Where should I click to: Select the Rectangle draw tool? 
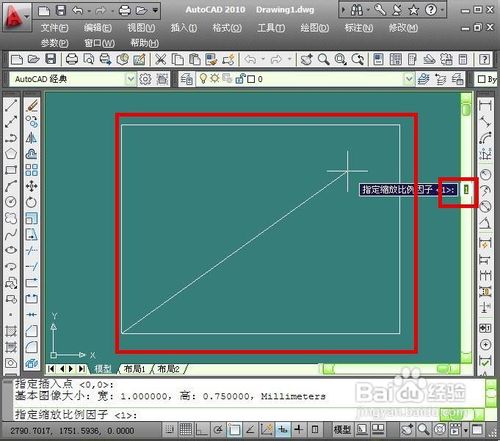coord(11,170)
